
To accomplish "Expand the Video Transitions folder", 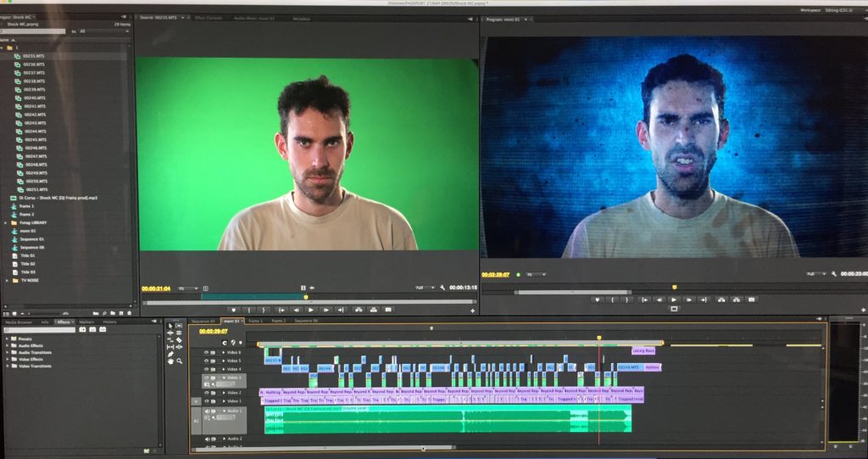I will [7, 366].
